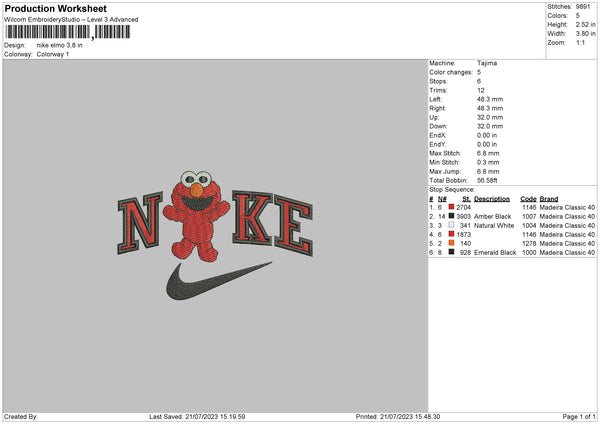Image resolution: width=600 pixels, height=424 pixels.
Task: Click the 'Colorway 1' value
Action: 53,54
